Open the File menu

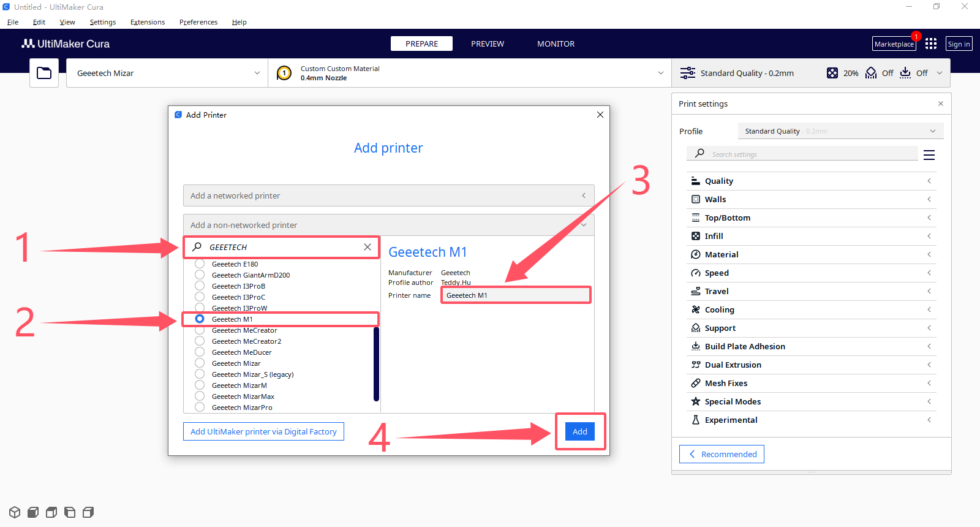[13, 22]
